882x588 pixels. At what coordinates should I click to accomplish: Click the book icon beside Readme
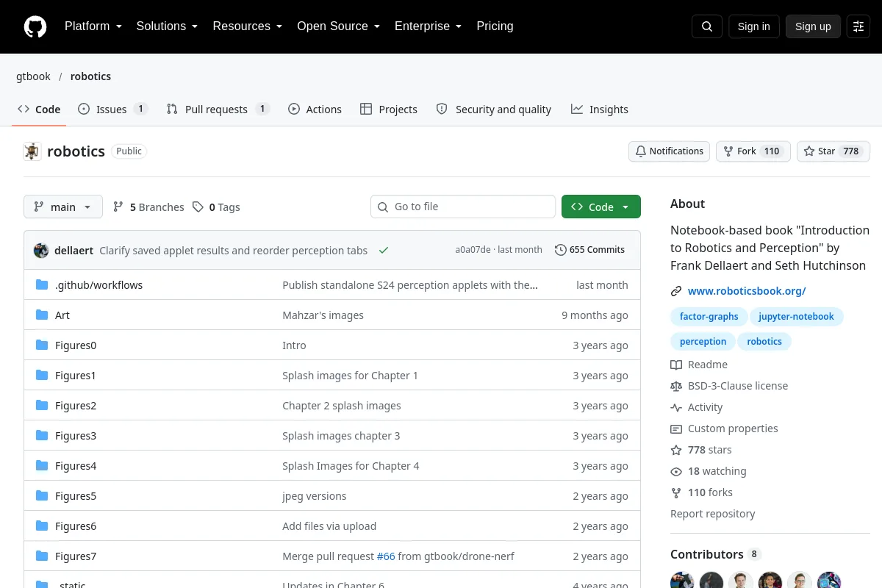click(x=676, y=365)
